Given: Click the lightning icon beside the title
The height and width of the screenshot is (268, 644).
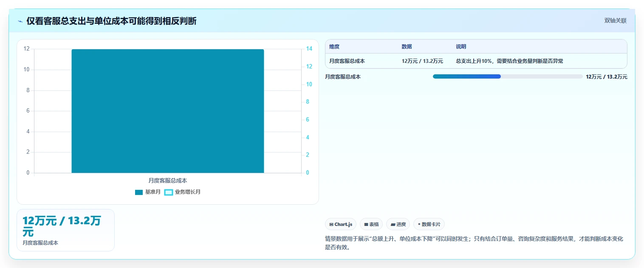Looking at the screenshot, I should (20, 21).
